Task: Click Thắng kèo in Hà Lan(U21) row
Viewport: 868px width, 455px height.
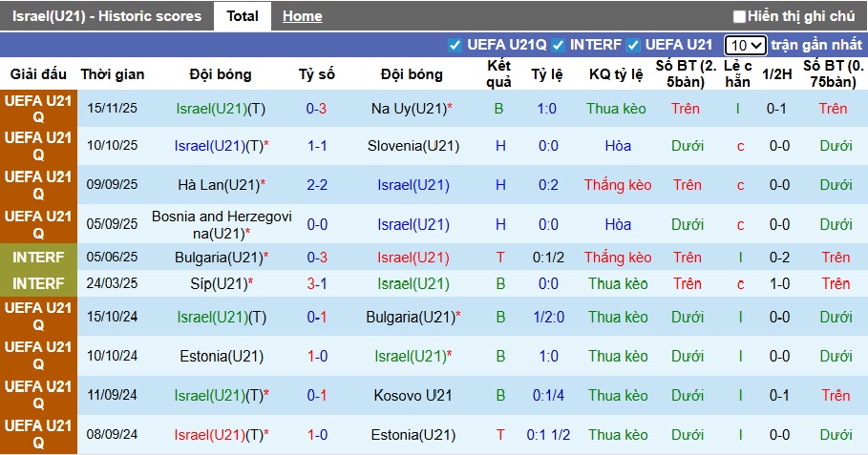Action: point(618,185)
